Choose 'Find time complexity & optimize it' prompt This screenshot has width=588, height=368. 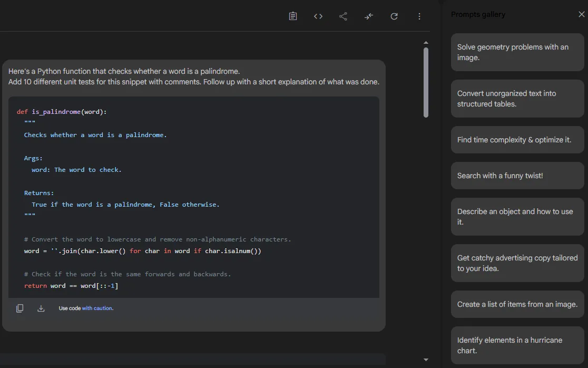[517, 140]
